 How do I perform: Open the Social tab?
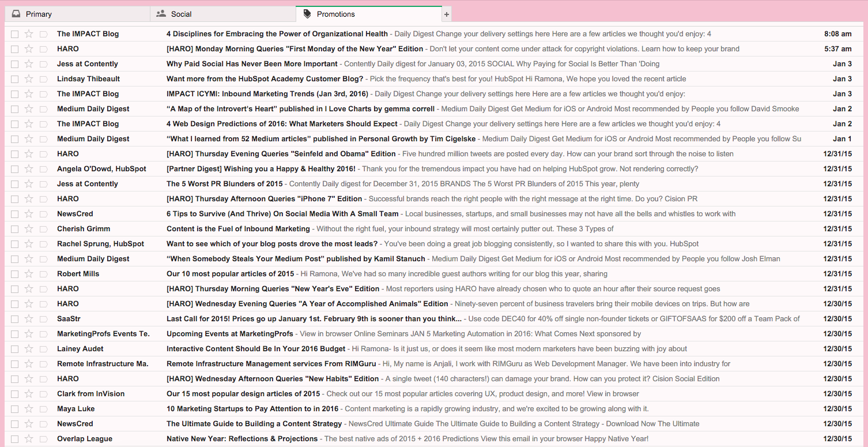(x=181, y=14)
